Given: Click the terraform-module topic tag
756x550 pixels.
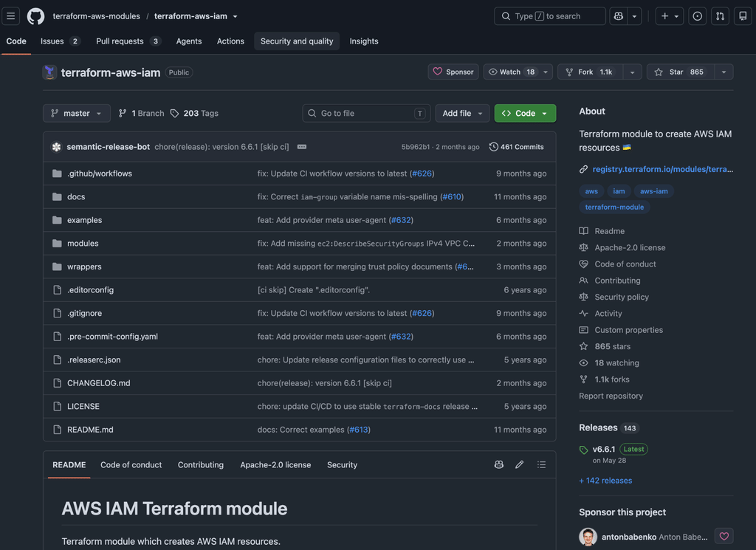Looking at the screenshot, I should 614,207.
